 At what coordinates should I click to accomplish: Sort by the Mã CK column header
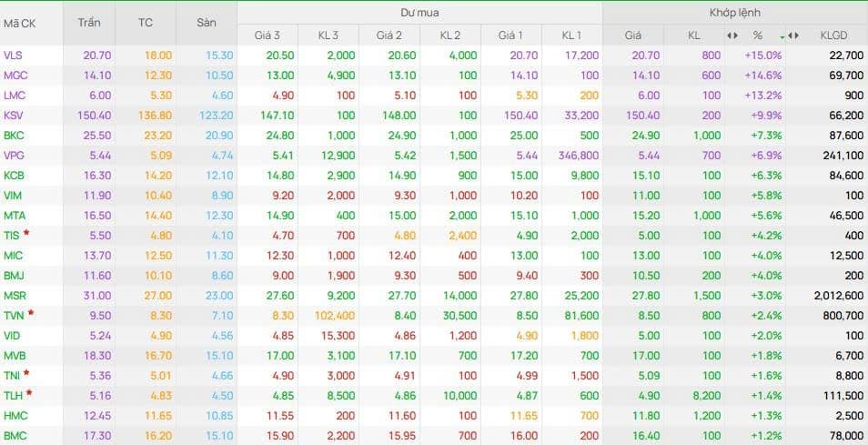click(20, 24)
